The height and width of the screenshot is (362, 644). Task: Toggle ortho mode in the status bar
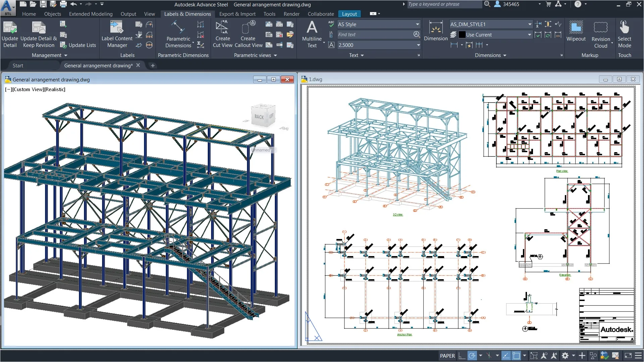click(461, 356)
